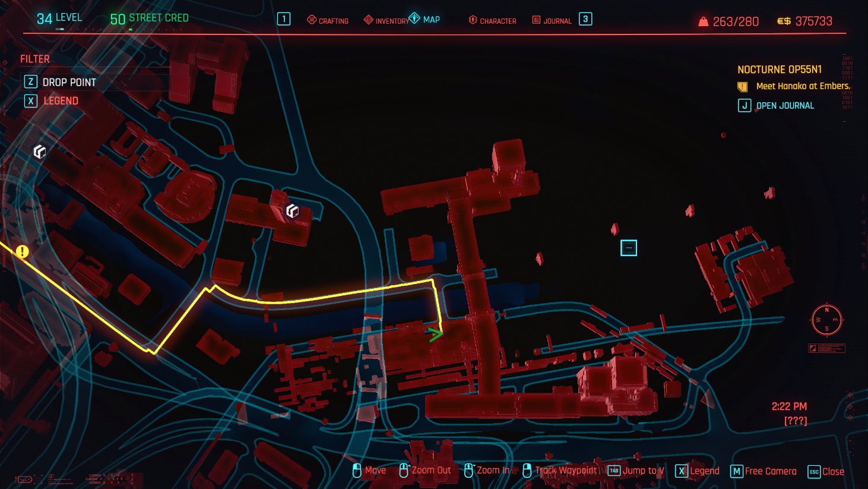This screenshot has height=489, width=868.
Task: Click the yellow quest icon beside Meet Hanako
Action: tap(742, 87)
